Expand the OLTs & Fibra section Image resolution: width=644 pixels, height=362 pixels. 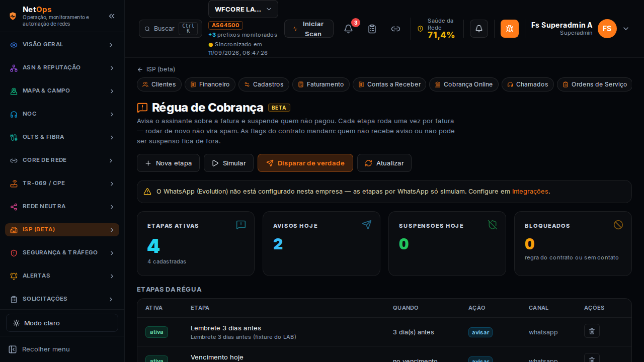coord(62,137)
